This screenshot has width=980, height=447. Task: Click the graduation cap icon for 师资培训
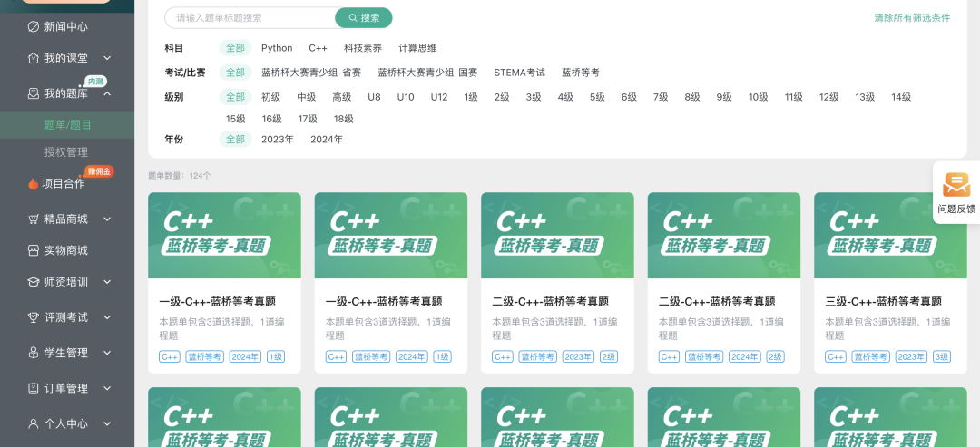34,282
